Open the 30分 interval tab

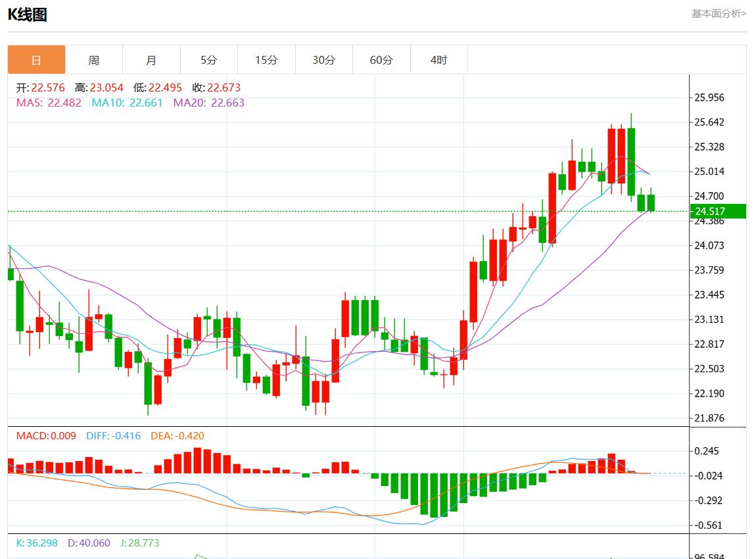click(324, 60)
